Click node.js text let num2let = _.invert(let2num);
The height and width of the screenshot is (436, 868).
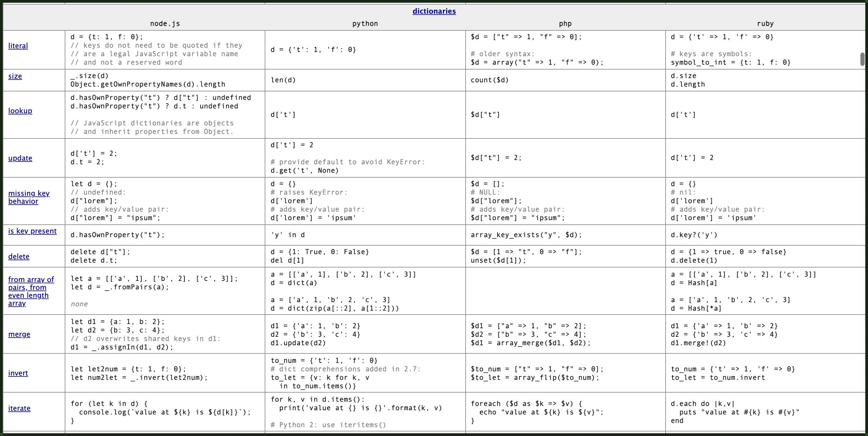139,378
